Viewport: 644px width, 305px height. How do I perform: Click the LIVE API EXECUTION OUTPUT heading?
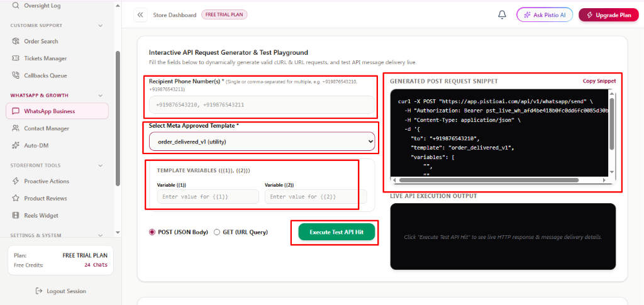pyautogui.click(x=433, y=196)
